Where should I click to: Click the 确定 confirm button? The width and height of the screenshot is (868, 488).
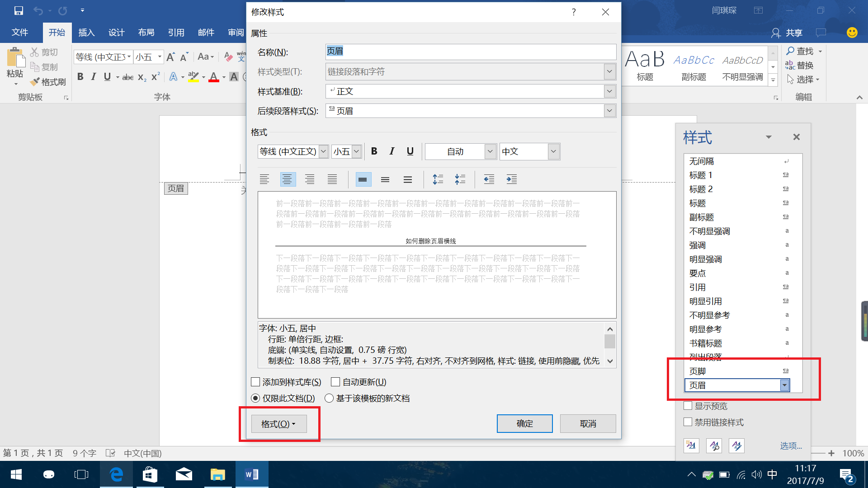tap(524, 423)
